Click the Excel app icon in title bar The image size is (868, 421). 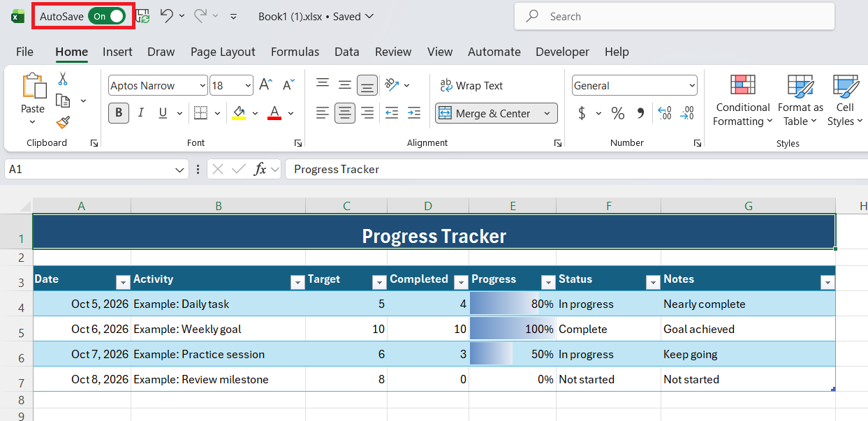[x=17, y=16]
